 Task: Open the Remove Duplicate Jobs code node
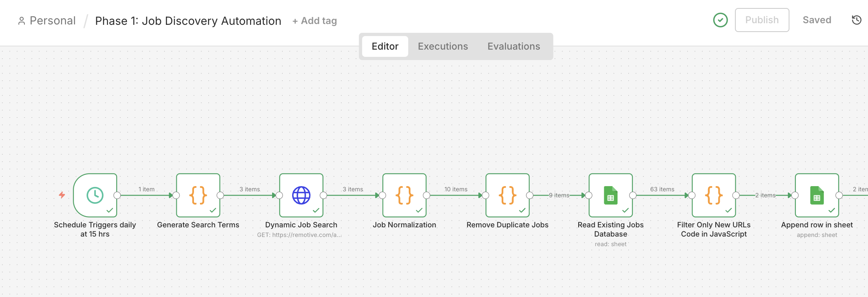coord(508,195)
